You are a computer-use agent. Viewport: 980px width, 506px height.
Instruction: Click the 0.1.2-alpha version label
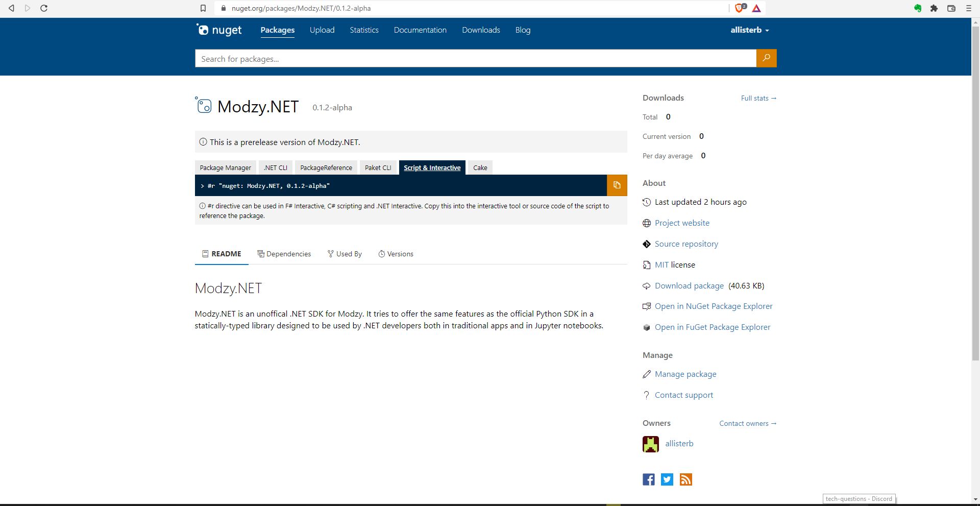[x=332, y=107]
